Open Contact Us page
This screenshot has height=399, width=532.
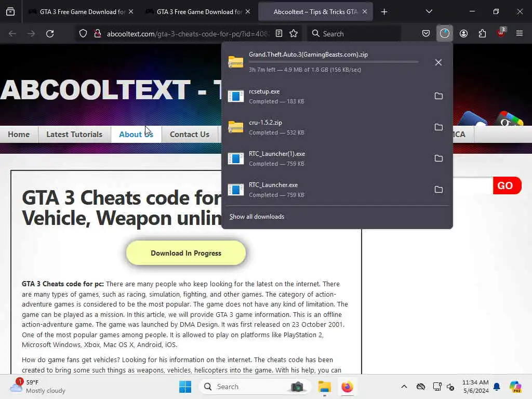click(x=190, y=135)
